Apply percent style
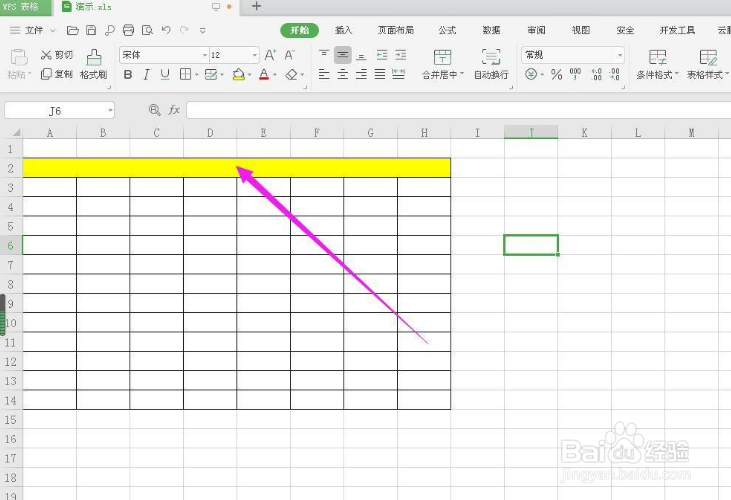 pyautogui.click(x=556, y=75)
